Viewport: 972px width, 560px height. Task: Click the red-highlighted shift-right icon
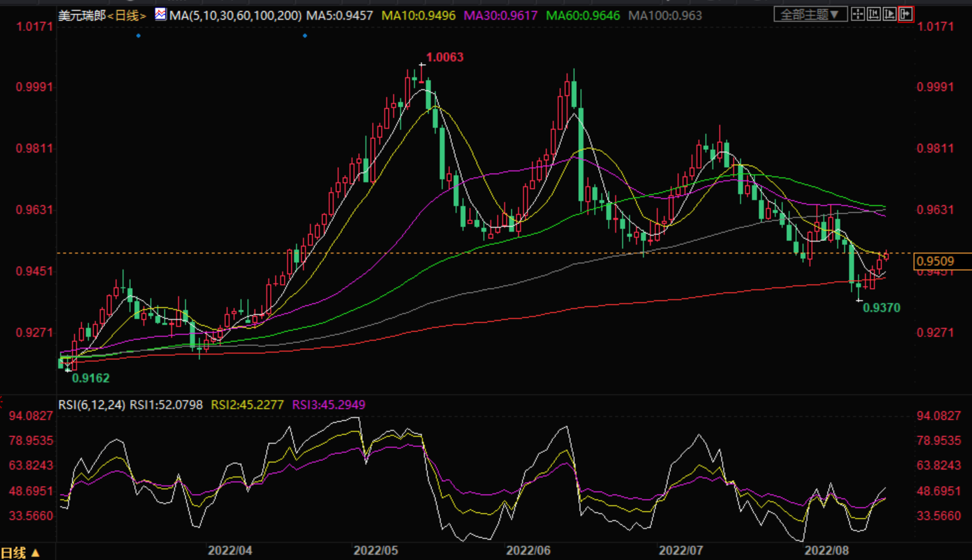tap(905, 14)
